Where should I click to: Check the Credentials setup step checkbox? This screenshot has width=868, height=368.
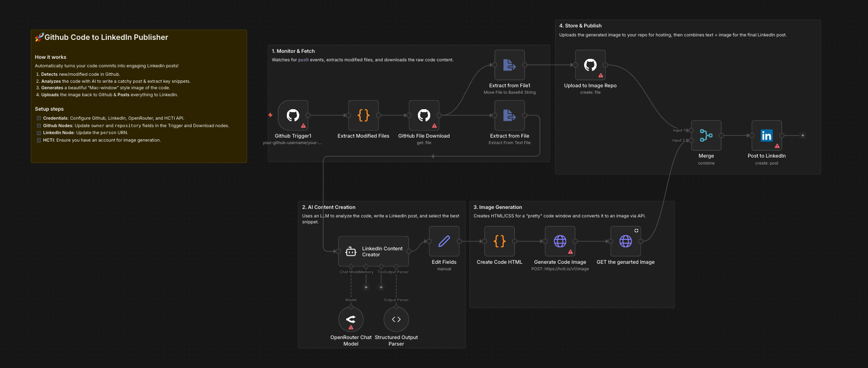tap(39, 118)
